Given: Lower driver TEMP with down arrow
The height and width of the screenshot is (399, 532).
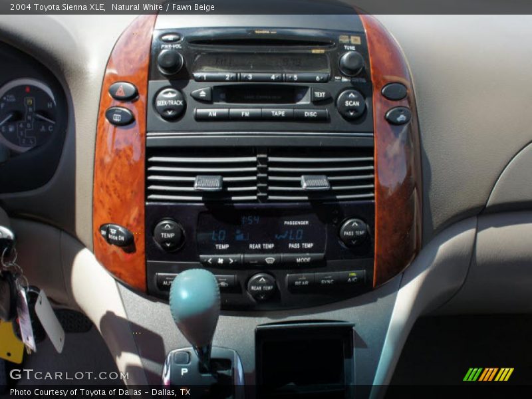Looking at the screenshot, I should (x=168, y=244).
